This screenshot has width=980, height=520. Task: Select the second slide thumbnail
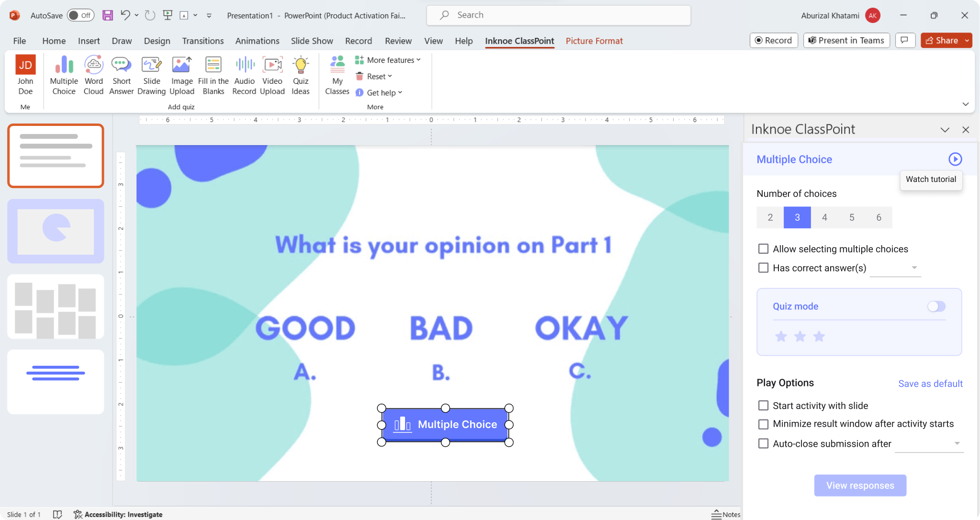click(55, 231)
